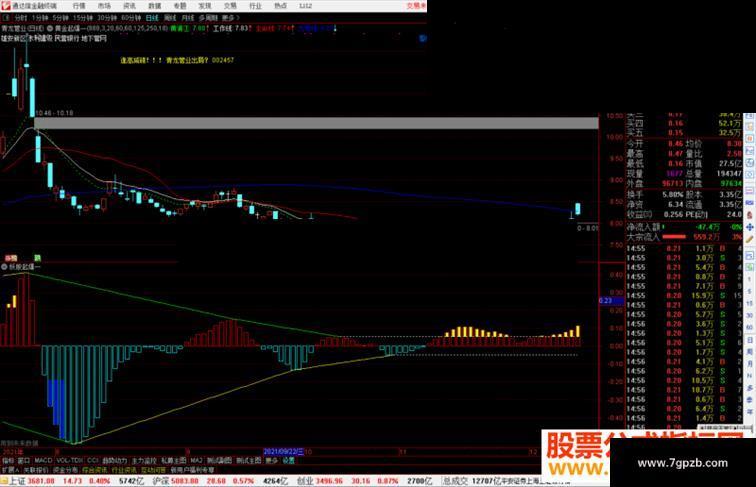This screenshot has width=756, height=487.
Task: Switch sub-chart to MACD indicator
Action: pos(43,461)
